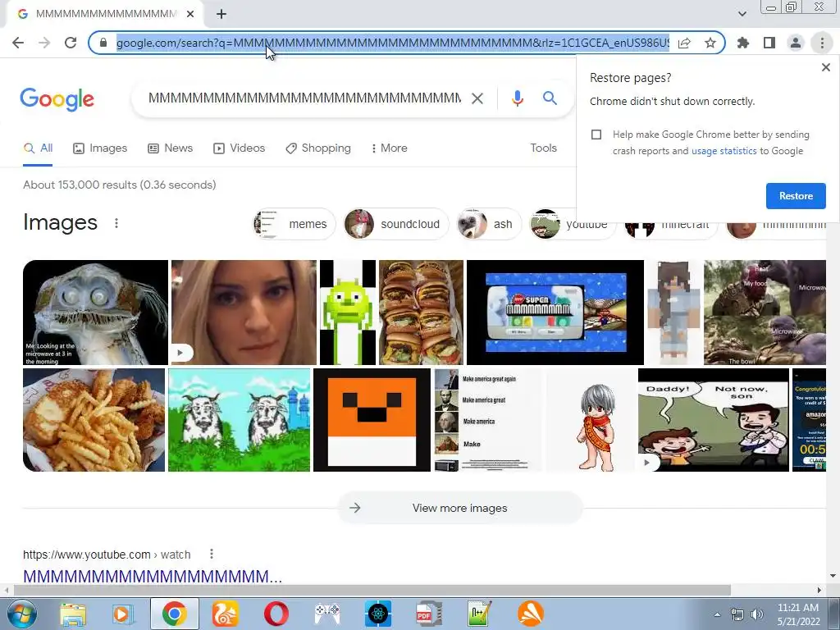Show hidden system tray icons
The image size is (840, 630).
point(717,614)
